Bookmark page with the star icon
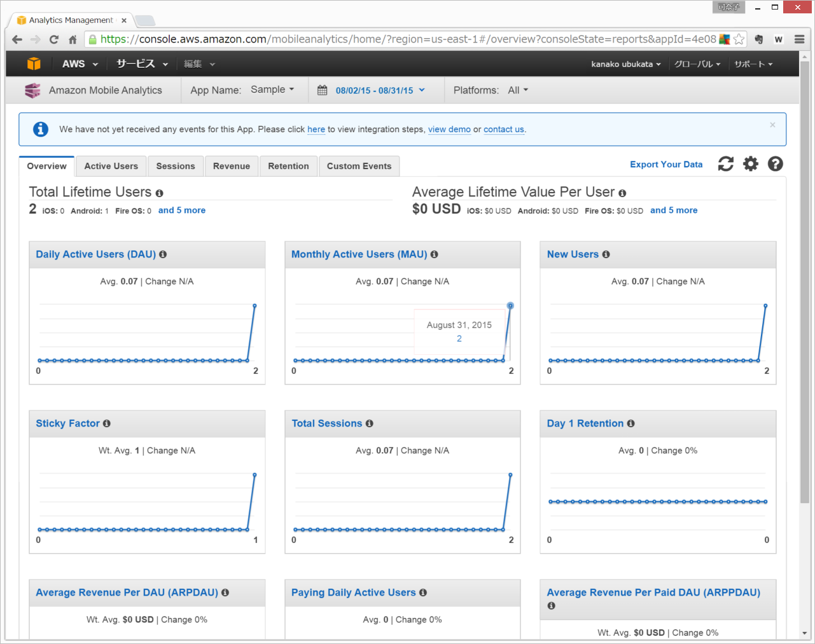 (x=739, y=39)
